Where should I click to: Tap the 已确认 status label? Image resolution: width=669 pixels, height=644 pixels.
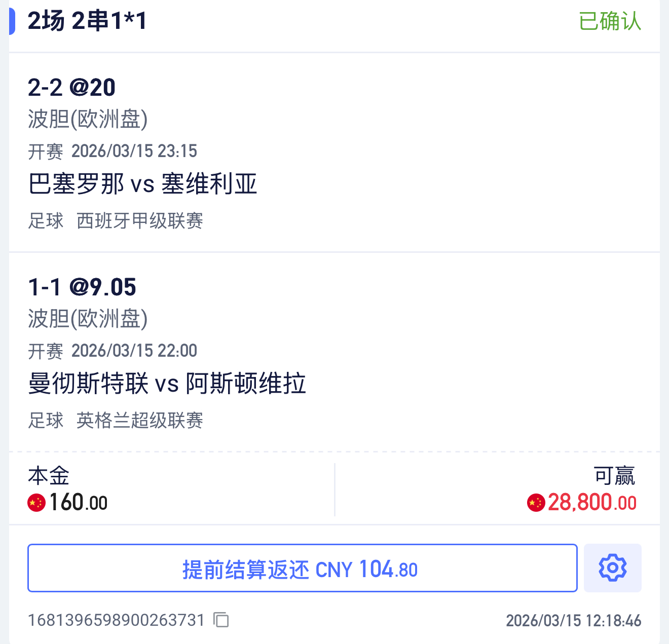click(x=610, y=21)
